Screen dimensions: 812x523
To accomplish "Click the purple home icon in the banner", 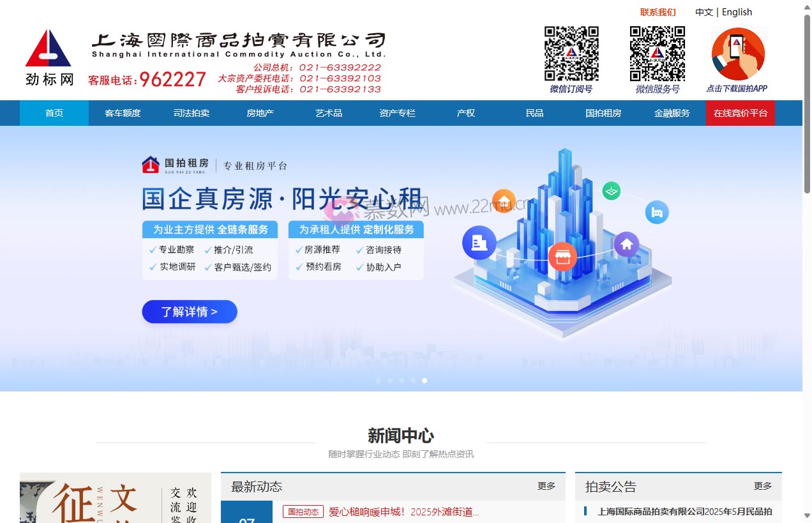I will [x=626, y=244].
